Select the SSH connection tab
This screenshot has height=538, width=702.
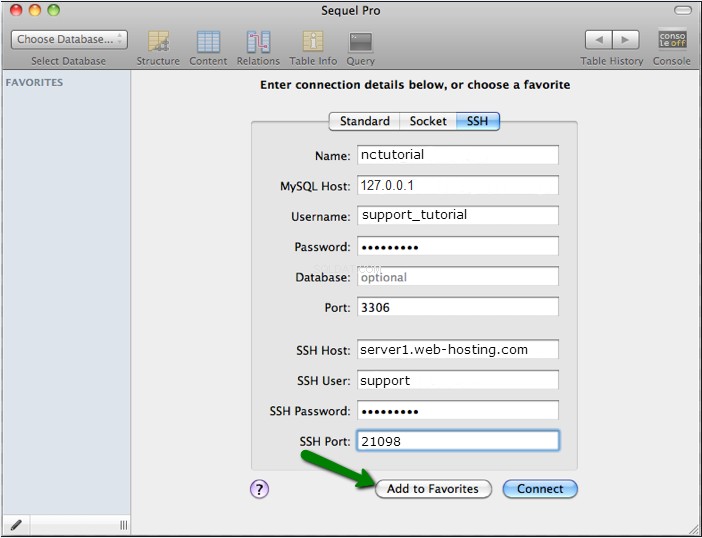click(x=478, y=121)
